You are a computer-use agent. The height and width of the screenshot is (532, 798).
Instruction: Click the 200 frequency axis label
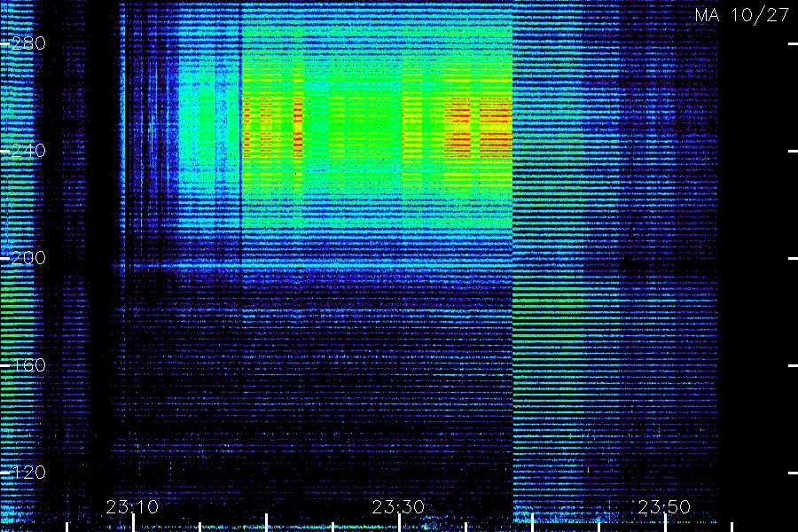tap(28, 258)
